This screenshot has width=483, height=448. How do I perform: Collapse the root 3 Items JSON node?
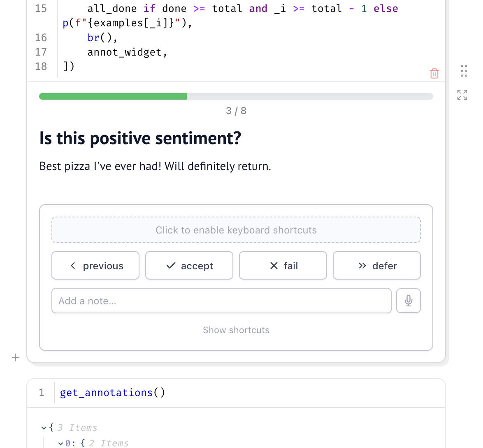coord(44,427)
